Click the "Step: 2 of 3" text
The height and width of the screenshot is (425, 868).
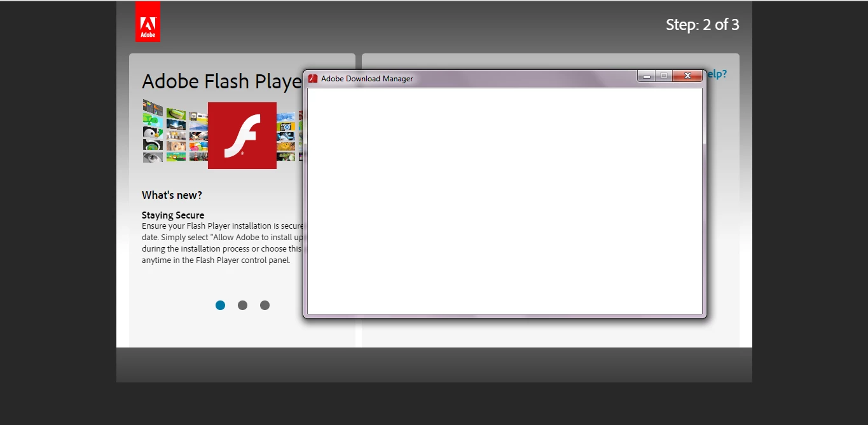[x=703, y=25]
